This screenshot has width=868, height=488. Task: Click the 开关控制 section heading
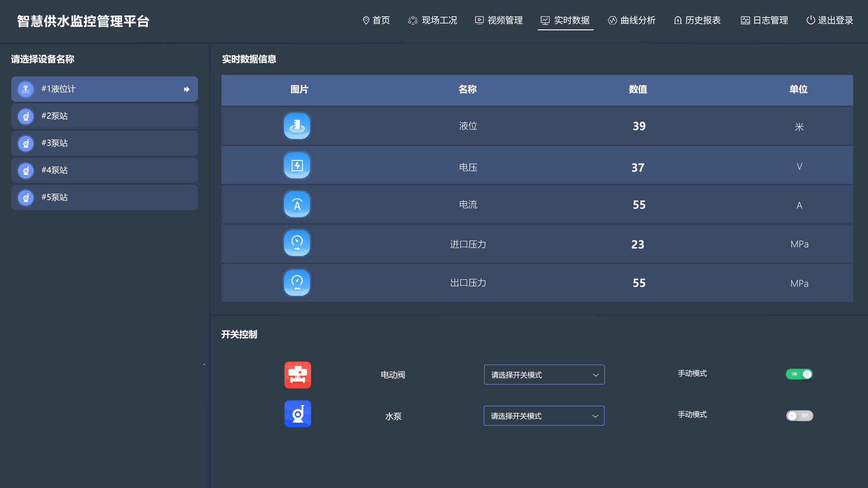[x=239, y=334]
